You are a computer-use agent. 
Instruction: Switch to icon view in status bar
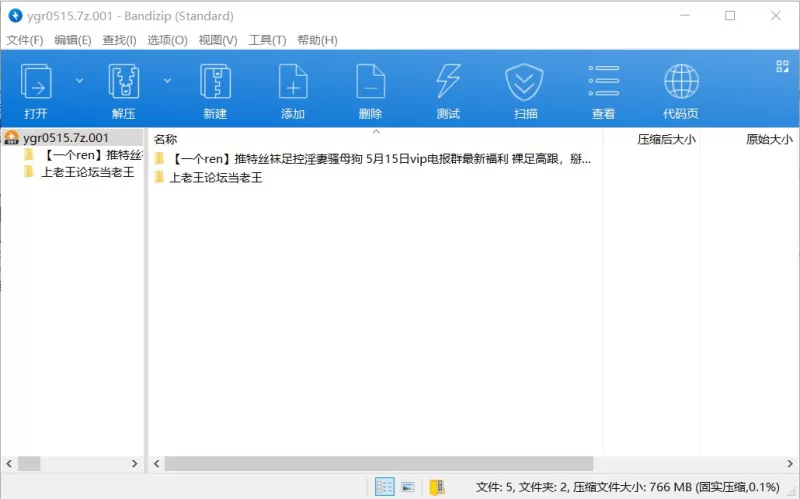pos(408,487)
